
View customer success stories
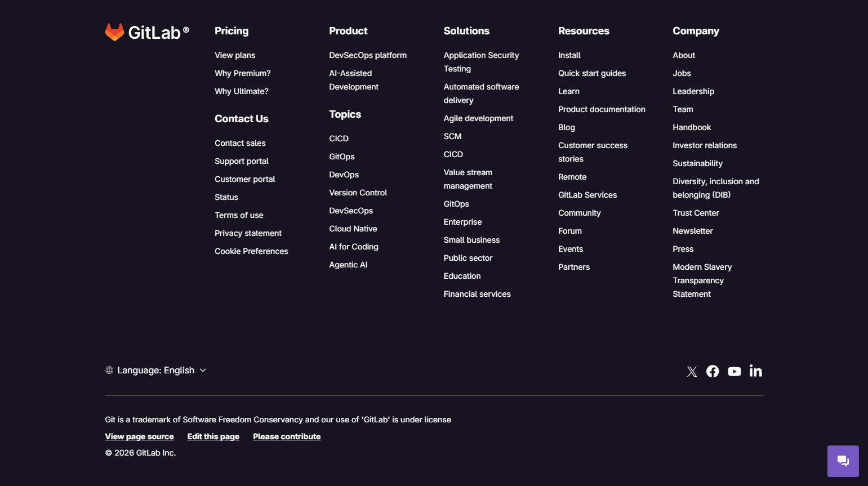point(593,152)
